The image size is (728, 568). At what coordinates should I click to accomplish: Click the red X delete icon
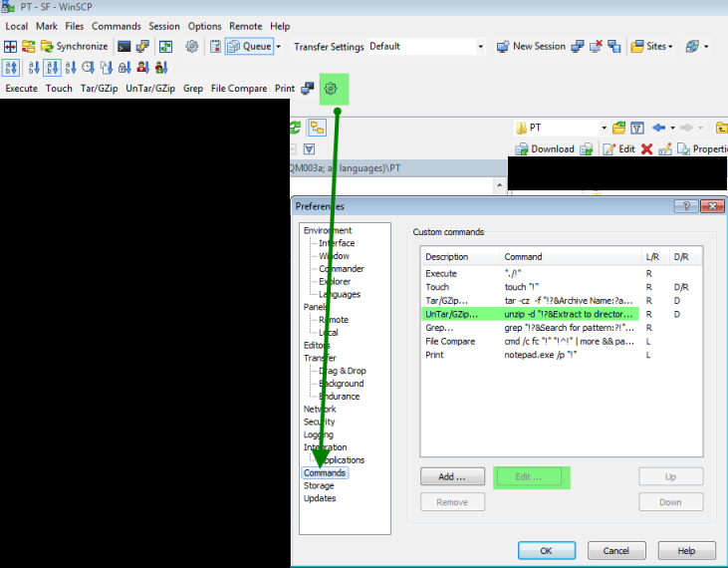[646, 148]
